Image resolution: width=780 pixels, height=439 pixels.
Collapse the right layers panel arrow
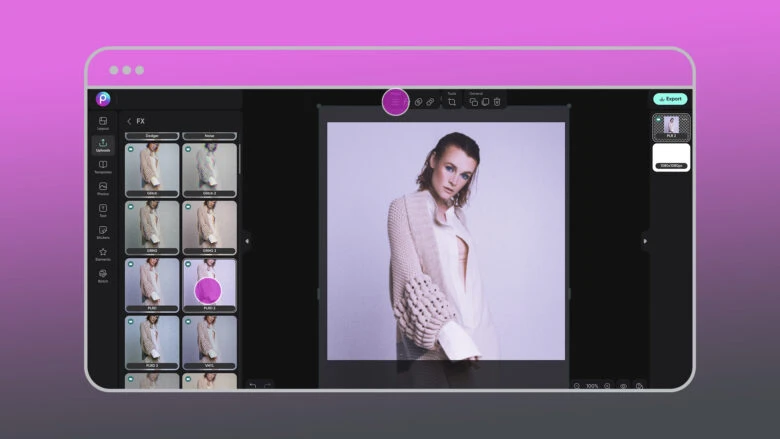645,240
